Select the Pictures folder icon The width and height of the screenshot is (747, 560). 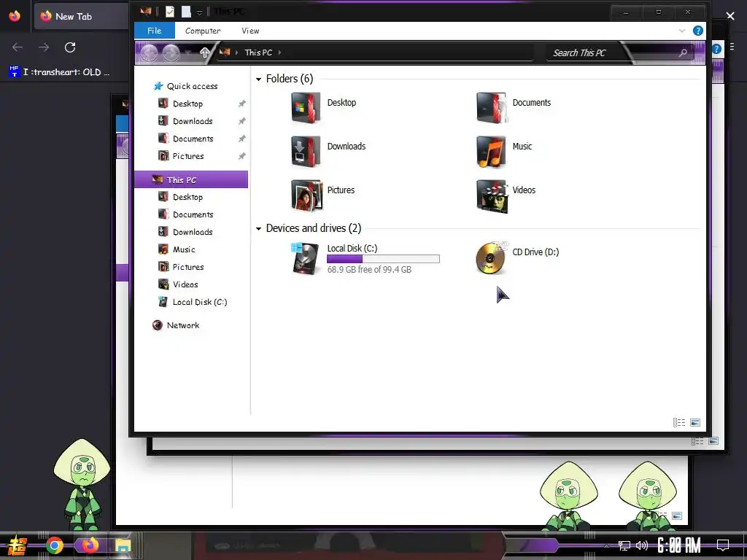pyautogui.click(x=306, y=195)
